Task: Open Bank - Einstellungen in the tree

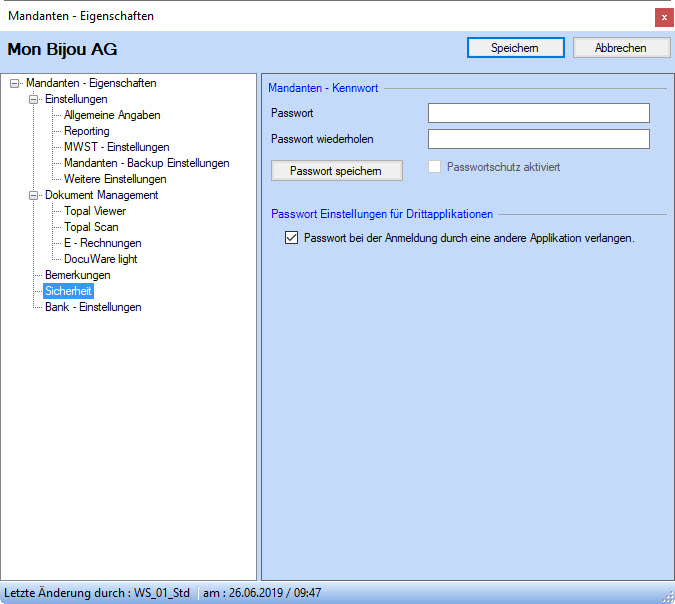Action: point(93,307)
